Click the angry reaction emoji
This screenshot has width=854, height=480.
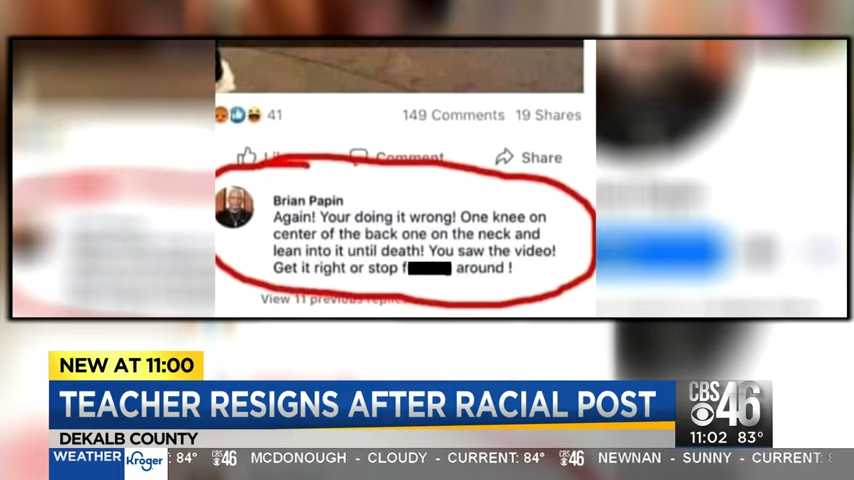tap(221, 115)
